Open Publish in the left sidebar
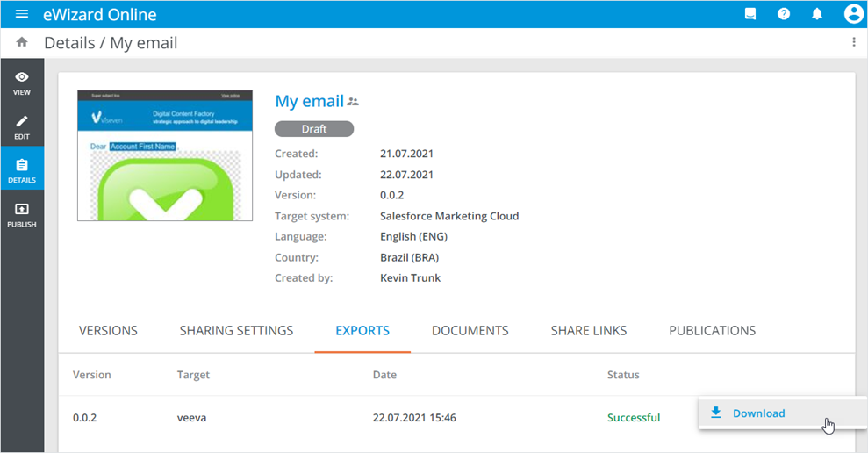 coord(22,215)
